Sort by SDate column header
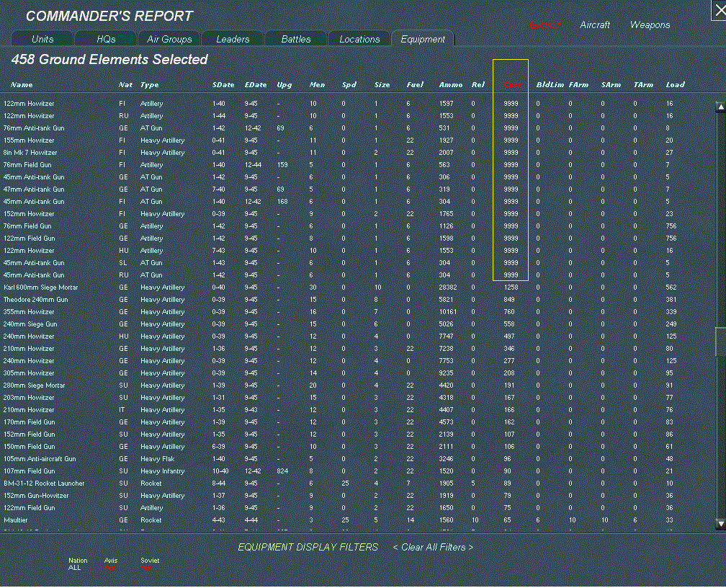Screen dimensions: 726x588 (223, 85)
